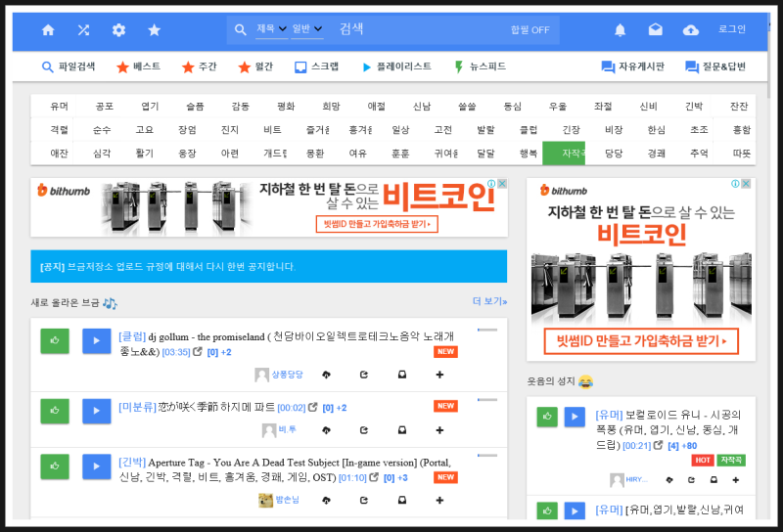The width and height of the screenshot is (783, 532).
Task: Download the Aperture Tag track icon
Action: click(326, 500)
